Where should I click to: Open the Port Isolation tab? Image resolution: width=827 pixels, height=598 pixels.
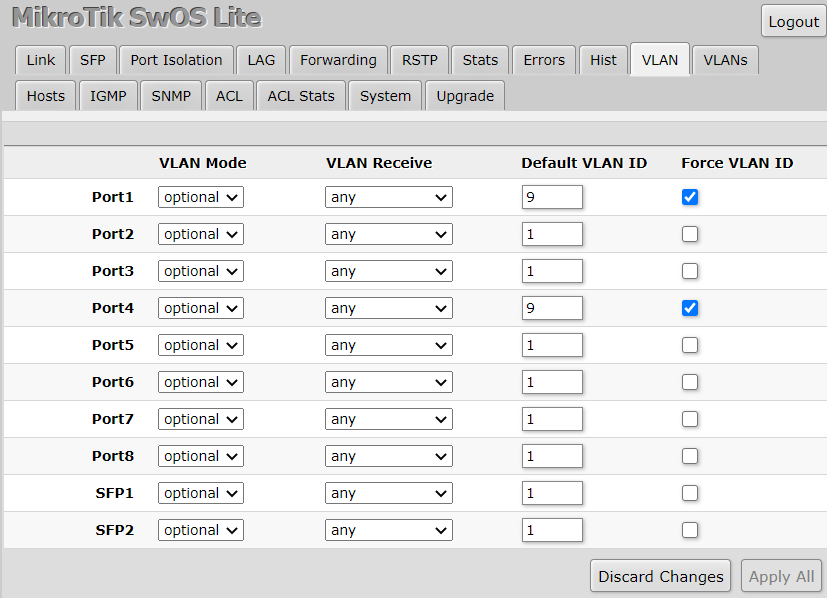tap(176, 59)
